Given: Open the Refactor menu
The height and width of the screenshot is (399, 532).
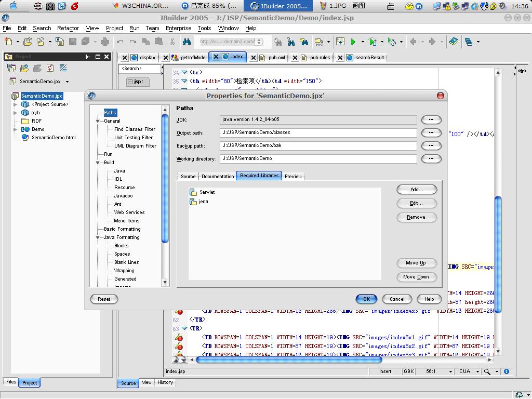Looking at the screenshot, I should 68,28.
